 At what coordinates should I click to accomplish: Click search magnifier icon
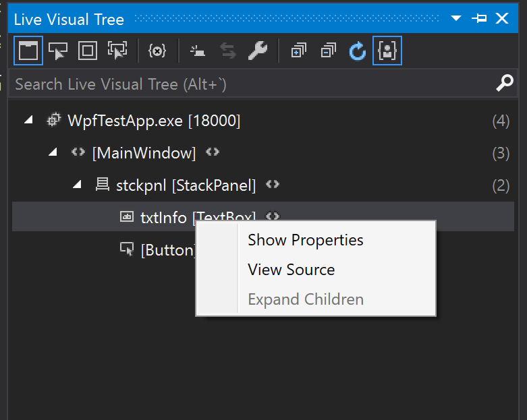pyautogui.click(x=505, y=84)
